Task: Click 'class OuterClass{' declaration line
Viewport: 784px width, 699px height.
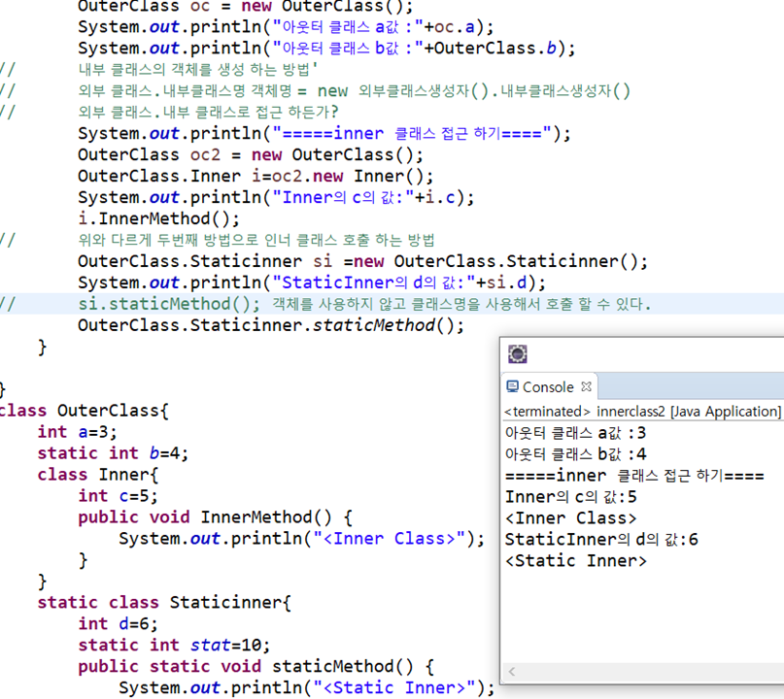Action: (x=84, y=411)
